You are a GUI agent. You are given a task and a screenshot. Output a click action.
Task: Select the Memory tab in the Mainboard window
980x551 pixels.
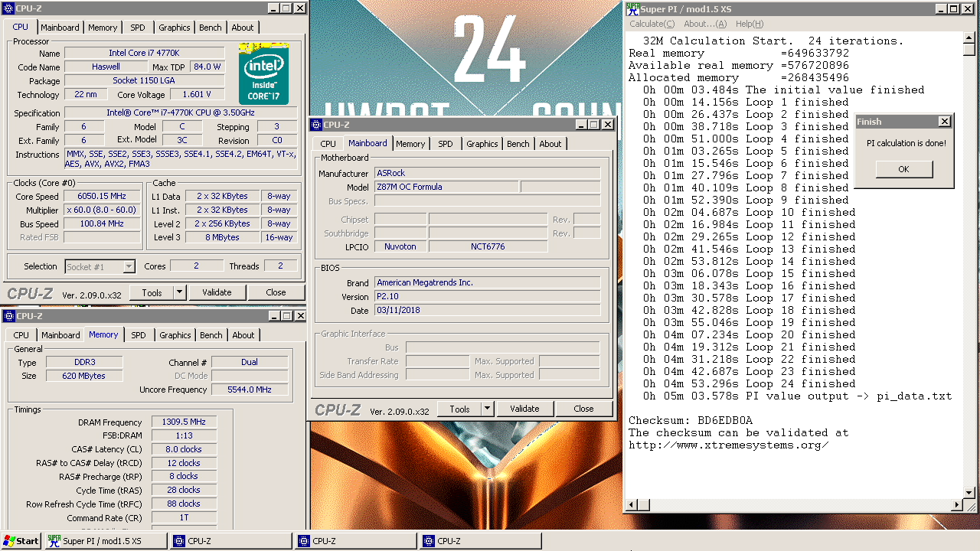click(410, 144)
